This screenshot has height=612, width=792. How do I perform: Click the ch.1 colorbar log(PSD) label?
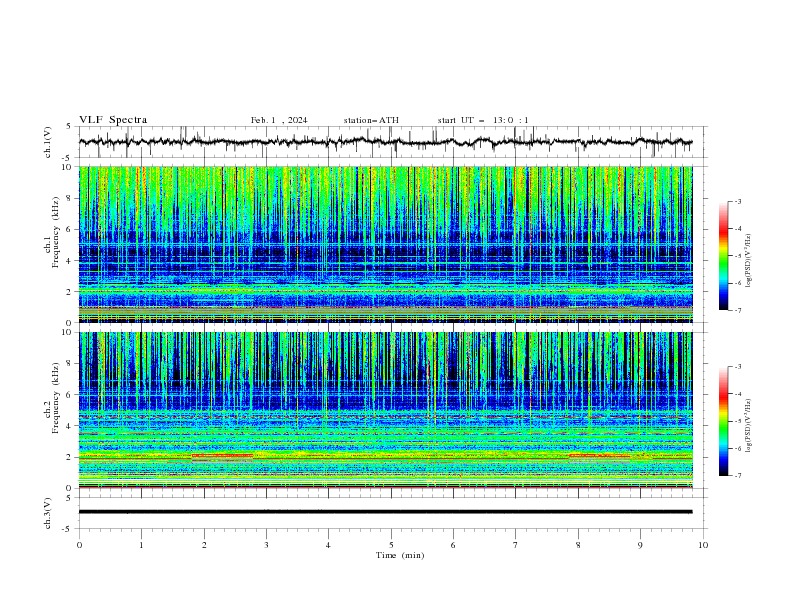click(x=748, y=261)
